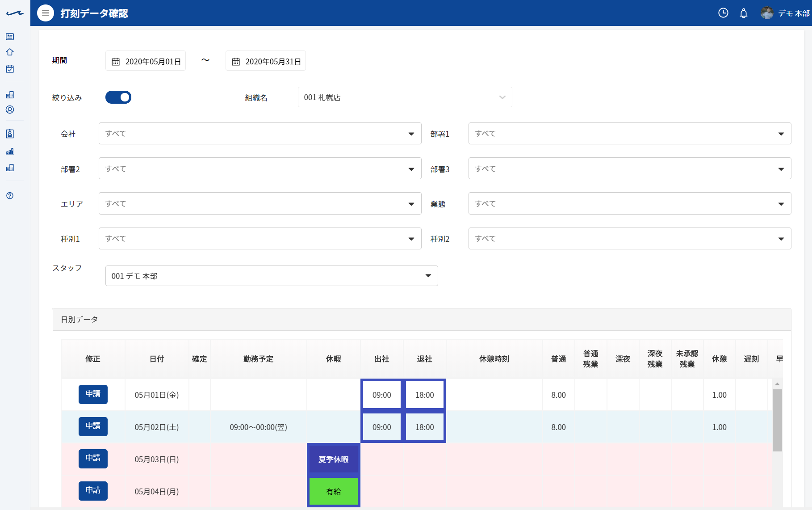Open the bar chart sidebar icon
This screenshot has width=812, height=510.
tap(10, 151)
